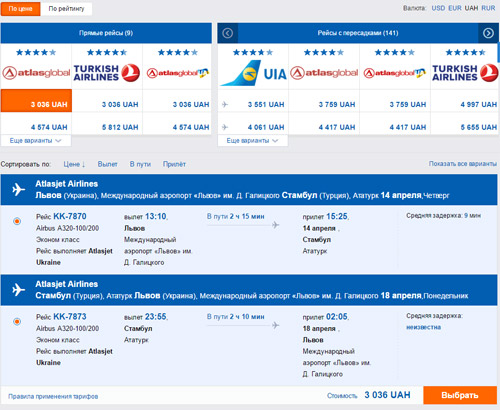Open 'Правила применения тарифов' link
The width and height of the screenshot is (500, 410).
53,396
